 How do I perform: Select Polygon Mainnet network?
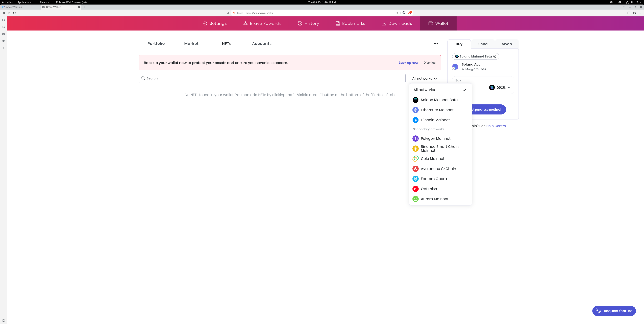[x=435, y=138]
